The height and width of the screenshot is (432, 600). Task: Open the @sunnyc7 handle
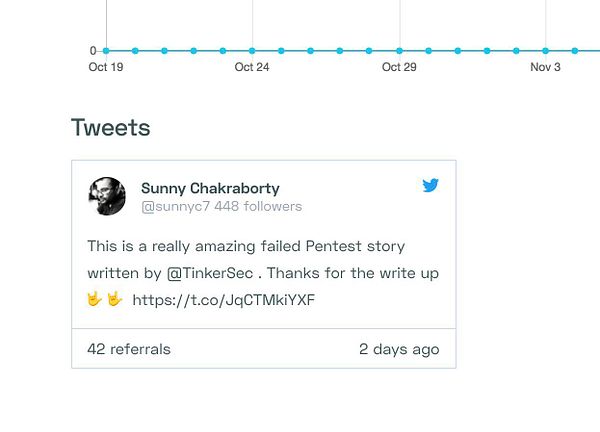(175, 207)
